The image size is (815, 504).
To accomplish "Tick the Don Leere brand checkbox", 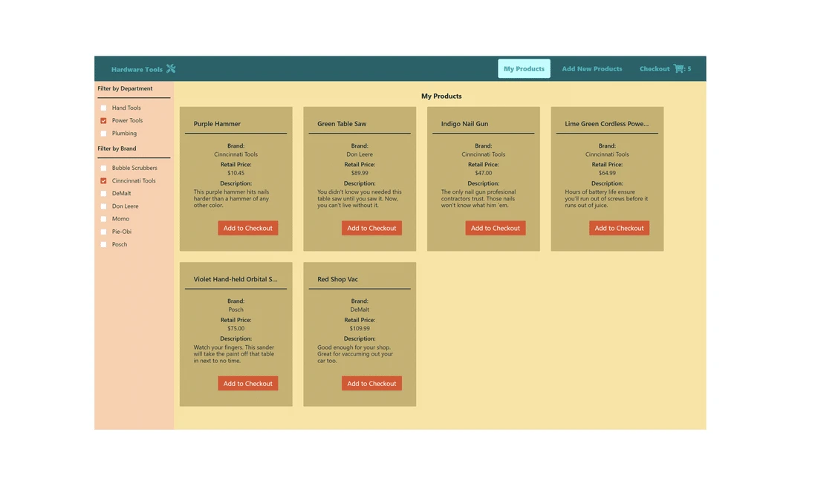I will (x=104, y=206).
